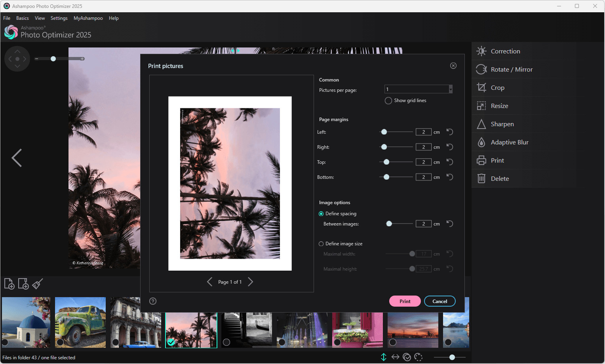
Task: Click the help question mark icon
Action: point(153,301)
